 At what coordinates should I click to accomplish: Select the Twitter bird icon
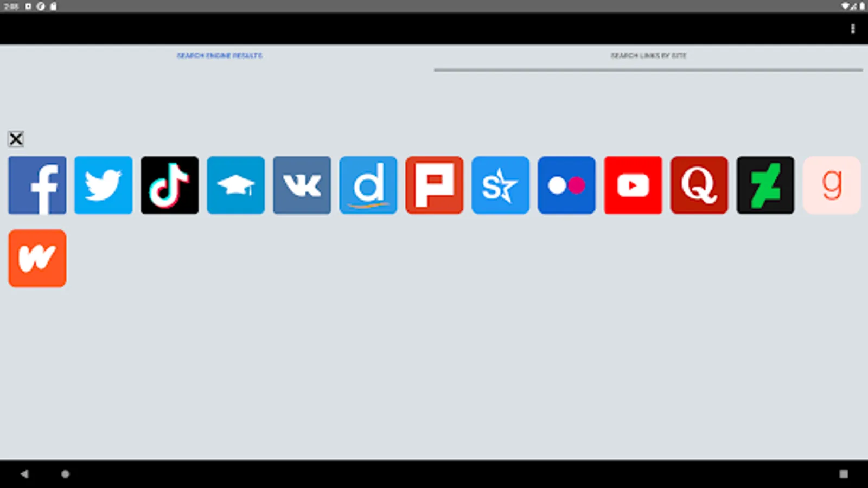104,185
